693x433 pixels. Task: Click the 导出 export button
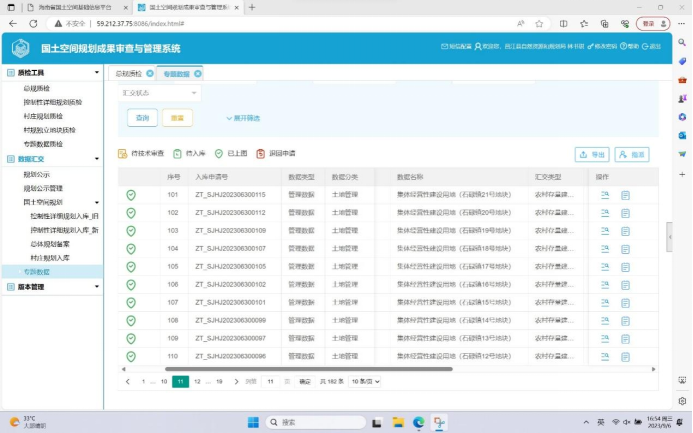(592, 154)
